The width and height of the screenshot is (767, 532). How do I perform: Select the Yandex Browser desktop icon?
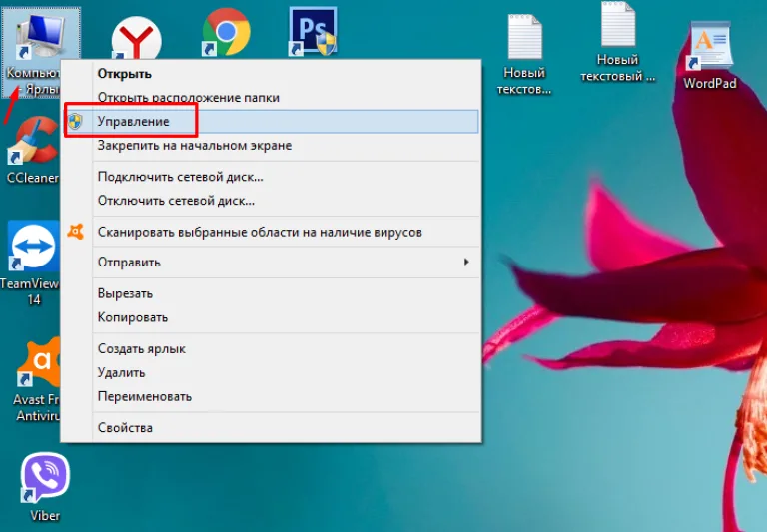click(136, 38)
